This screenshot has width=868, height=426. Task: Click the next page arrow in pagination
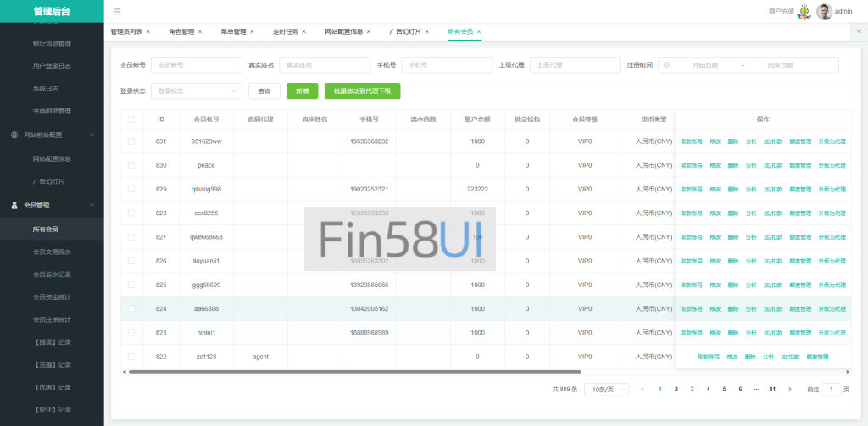click(790, 389)
